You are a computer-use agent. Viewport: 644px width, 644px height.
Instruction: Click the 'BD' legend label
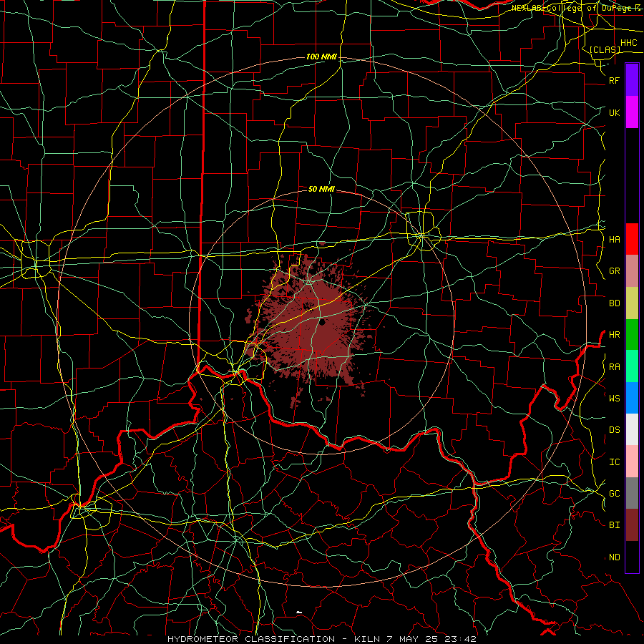click(x=615, y=303)
